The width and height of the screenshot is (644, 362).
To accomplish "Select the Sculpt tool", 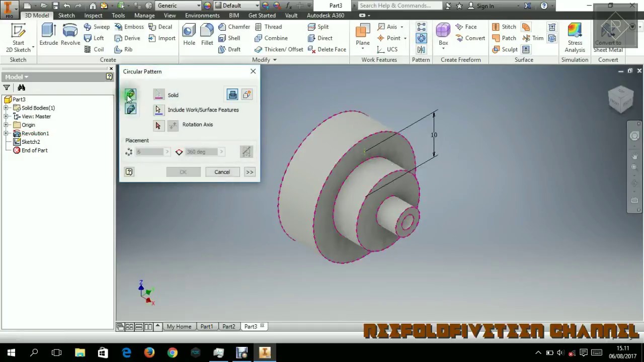I will point(504,49).
